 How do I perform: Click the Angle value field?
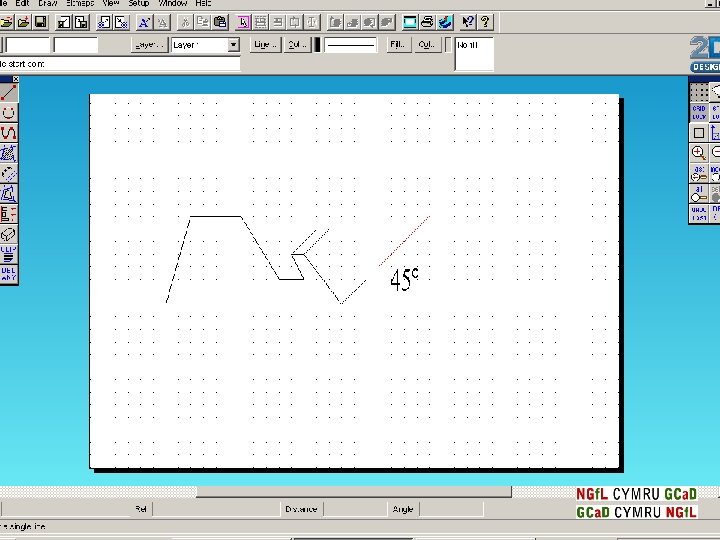[x=452, y=509]
